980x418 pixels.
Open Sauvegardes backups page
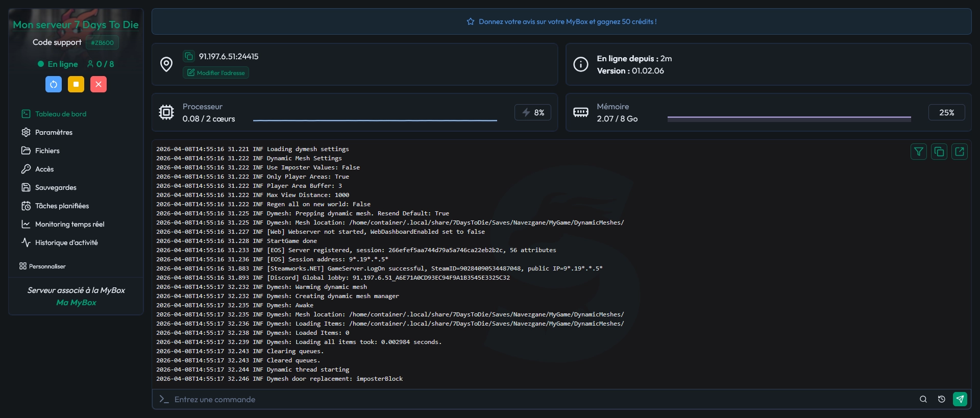[56, 187]
